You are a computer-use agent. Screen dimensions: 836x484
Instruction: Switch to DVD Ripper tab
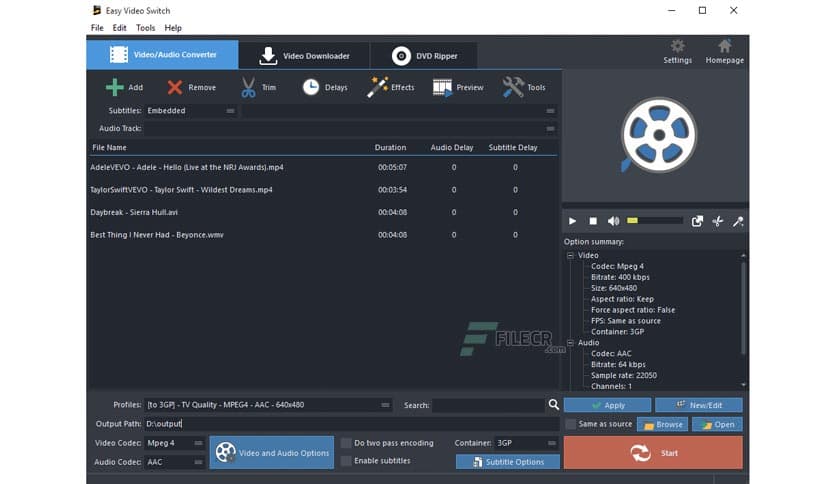tap(424, 55)
